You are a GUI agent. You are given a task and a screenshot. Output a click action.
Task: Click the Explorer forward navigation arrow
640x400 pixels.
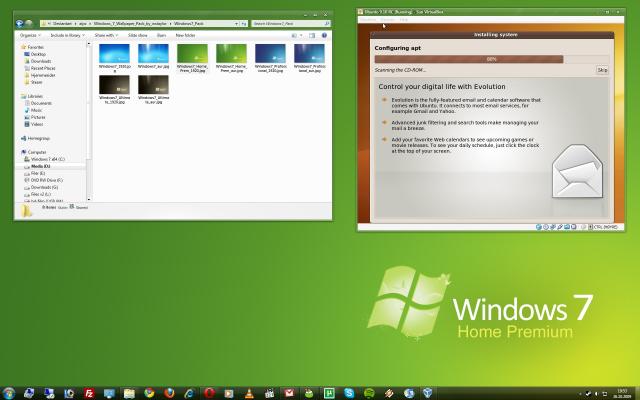point(29,24)
